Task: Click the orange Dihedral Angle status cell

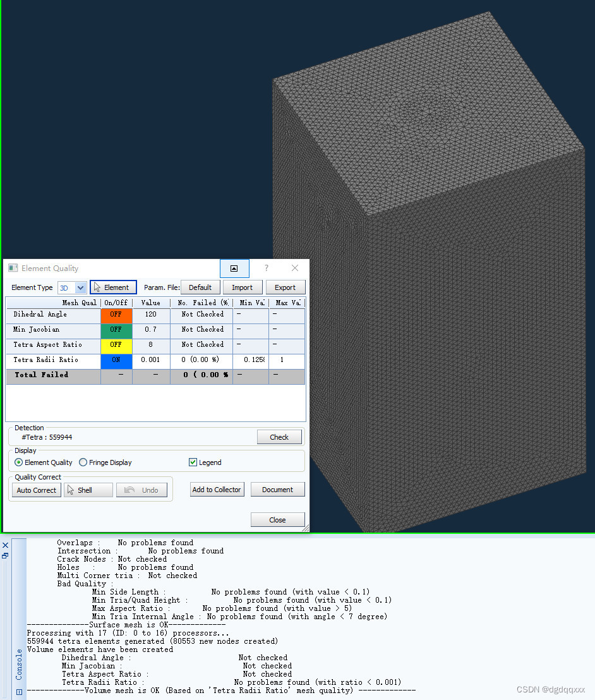Action: coord(116,314)
